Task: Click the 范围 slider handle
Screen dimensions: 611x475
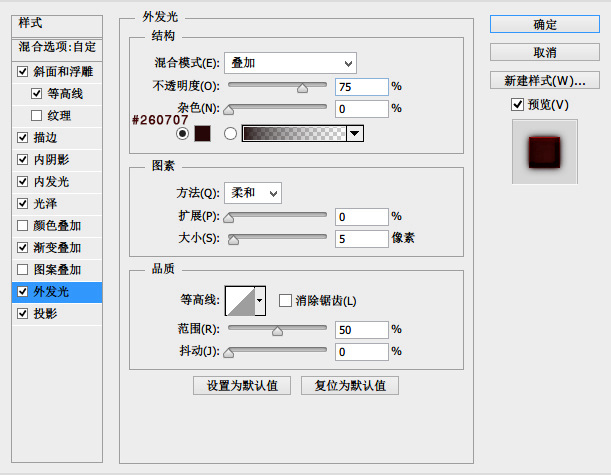Action: pyautogui.click(x=277, y=331)
